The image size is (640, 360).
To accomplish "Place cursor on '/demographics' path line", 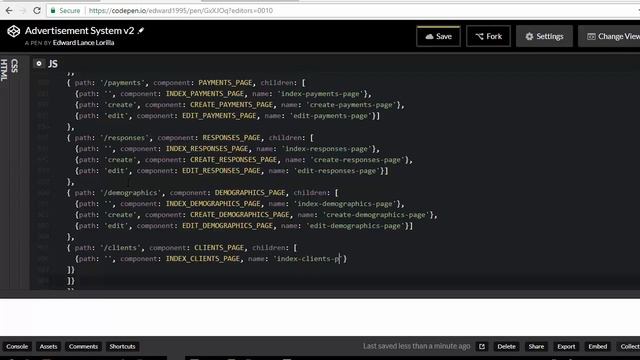I will [202, 193].
